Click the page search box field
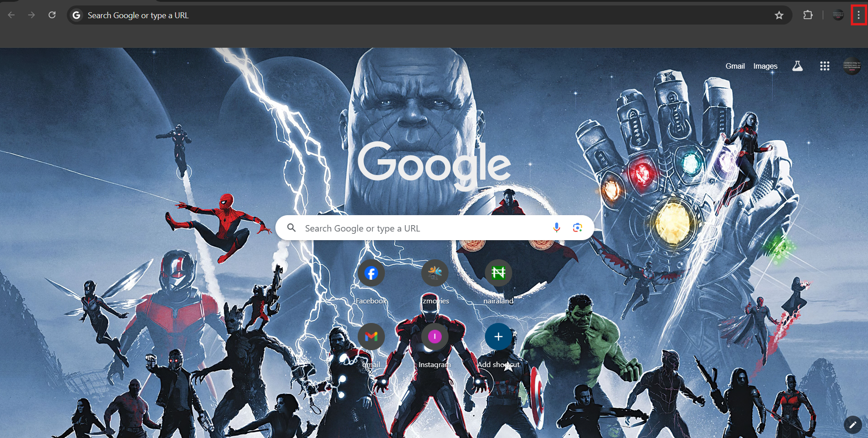Image resolution: width=868 pixels, height=438 pixels. (x=435, y=228)
